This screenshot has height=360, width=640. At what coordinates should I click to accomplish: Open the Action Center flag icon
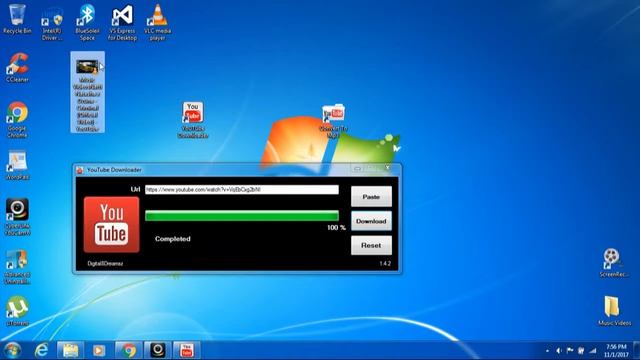pyautogui.click(x=570, y=351)
